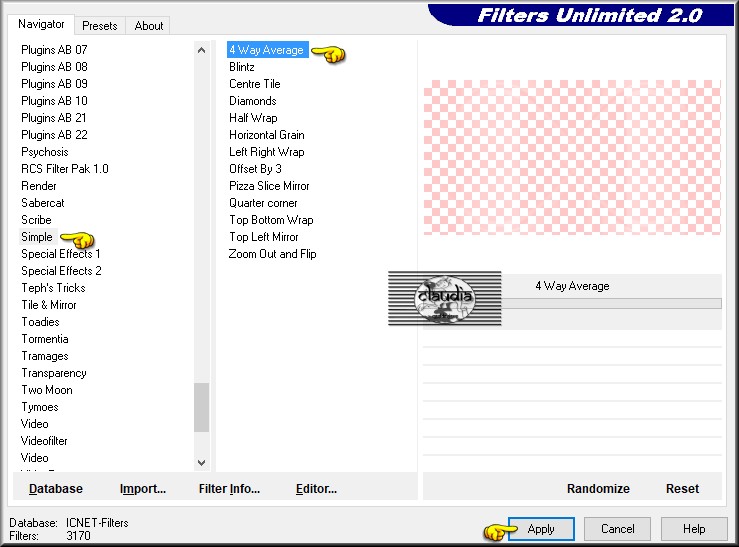The height and width of the screenshot is (547, 739).
Task: Choose the 4 Way Average filter
Action: pos(267,50)
